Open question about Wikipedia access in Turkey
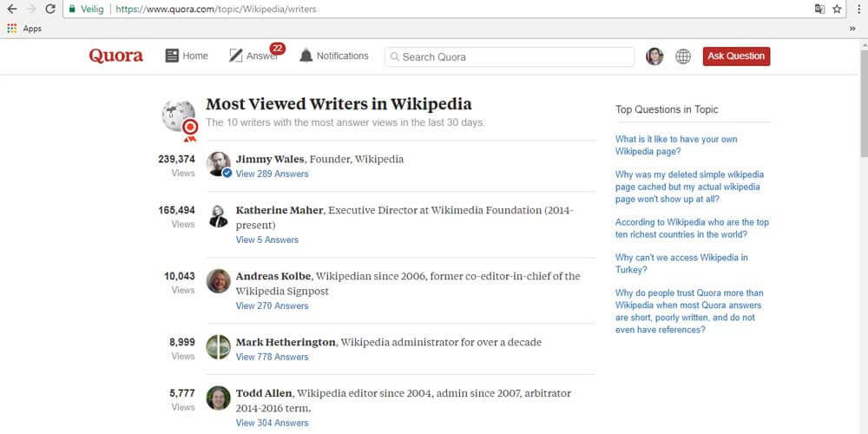This screenshot has height=434, width=868. click(682, 264)
